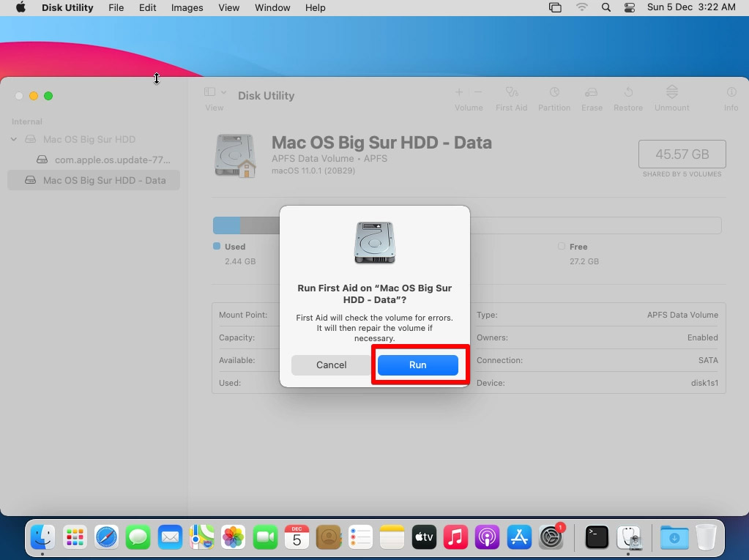The height and width of the screenshot is (560, 749).
Task: Click Run to start First Aid
Action: [x=417, y=365]
